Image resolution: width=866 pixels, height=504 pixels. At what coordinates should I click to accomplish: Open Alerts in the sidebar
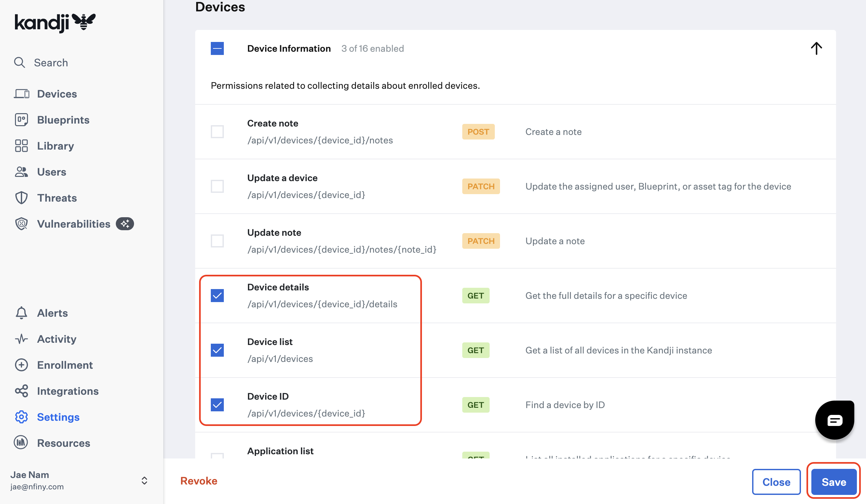(52, 313)
